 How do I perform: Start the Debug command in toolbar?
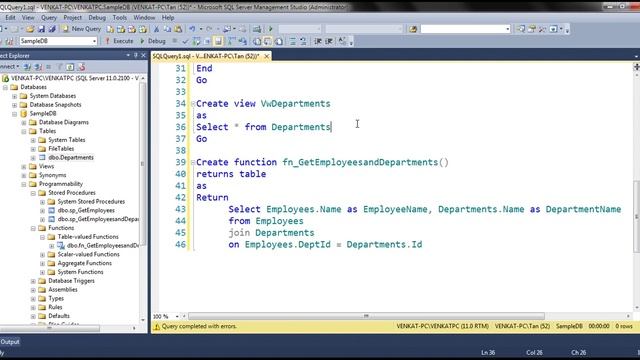(x=153, y=41)
